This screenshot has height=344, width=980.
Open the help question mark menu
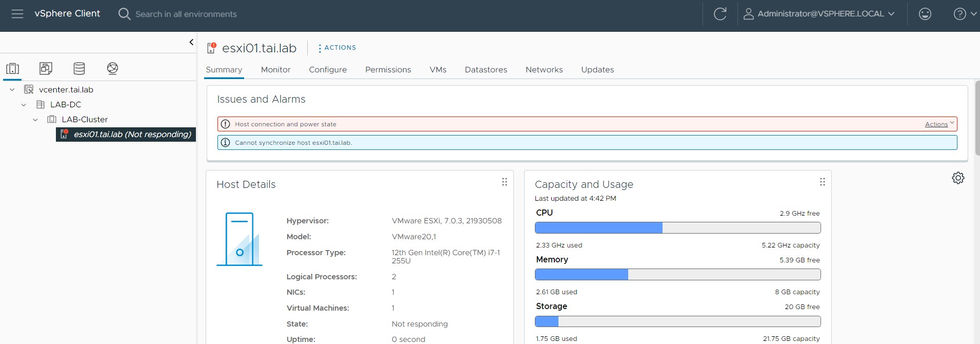point(965,14)
